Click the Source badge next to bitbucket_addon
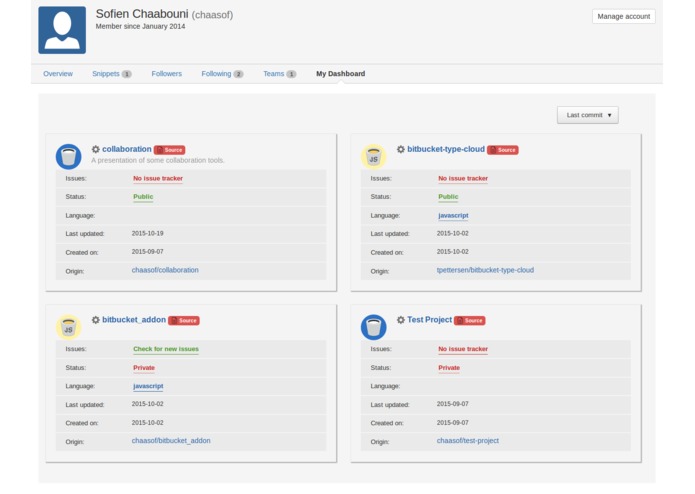Image resolution: width=695 pixels, height=494 pixels. (x=184, y=320)
